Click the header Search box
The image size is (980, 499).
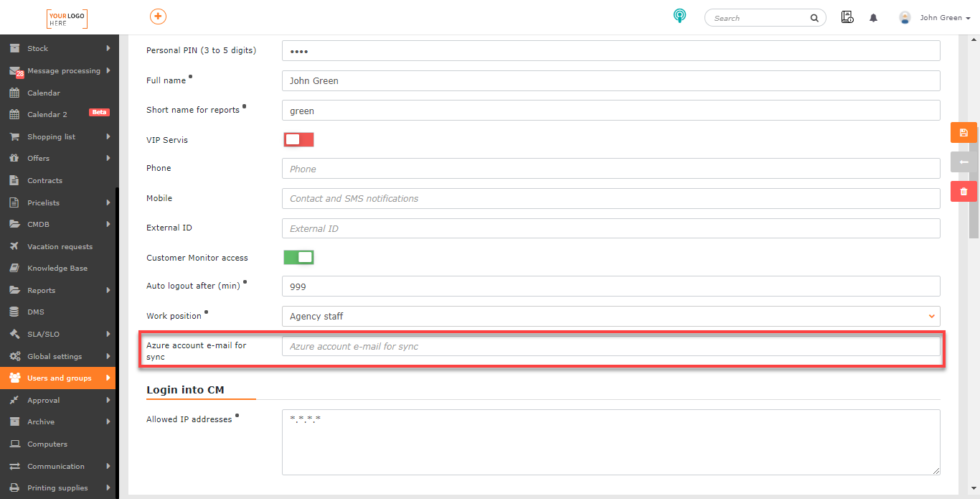pos(765,18)
